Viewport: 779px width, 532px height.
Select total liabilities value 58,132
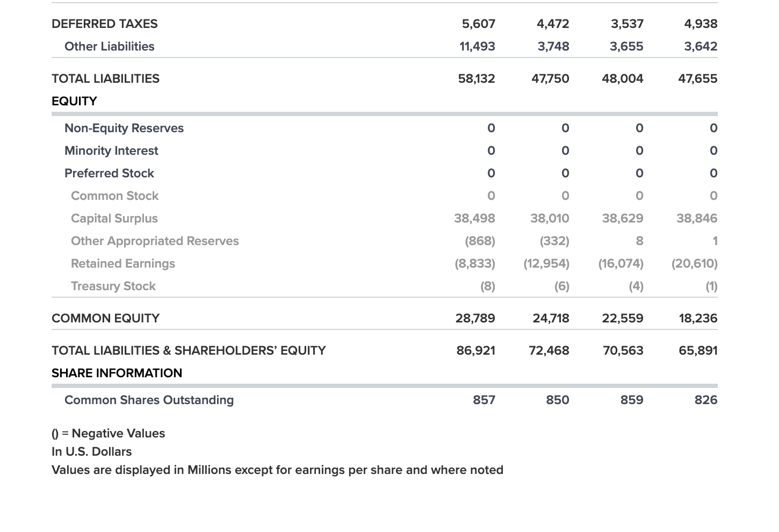[477, 78]
